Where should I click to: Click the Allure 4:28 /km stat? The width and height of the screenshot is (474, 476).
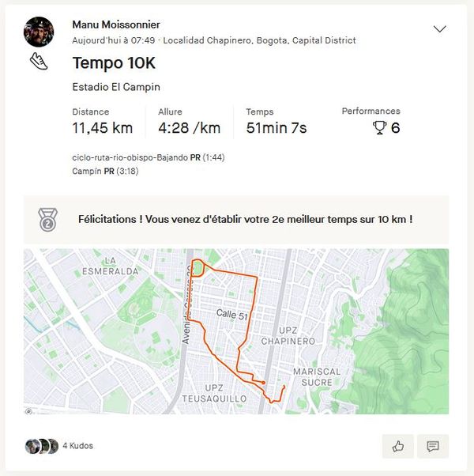(x=189, y=127)
